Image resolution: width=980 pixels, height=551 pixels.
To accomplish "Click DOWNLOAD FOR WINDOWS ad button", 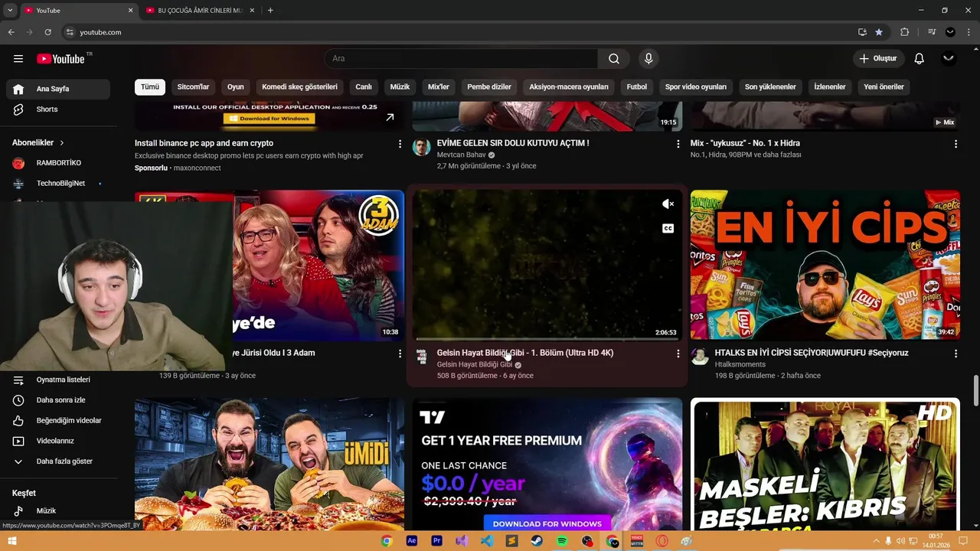I will coord(547,523).
